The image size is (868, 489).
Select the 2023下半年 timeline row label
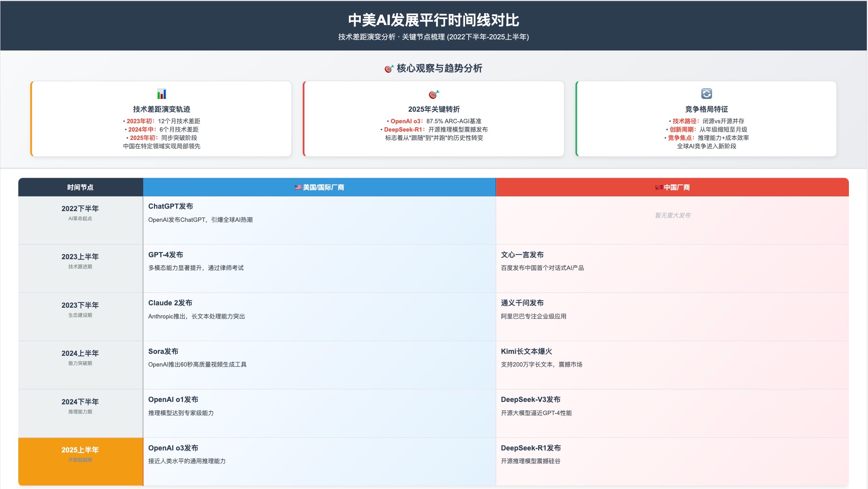(x=80, y=305)
